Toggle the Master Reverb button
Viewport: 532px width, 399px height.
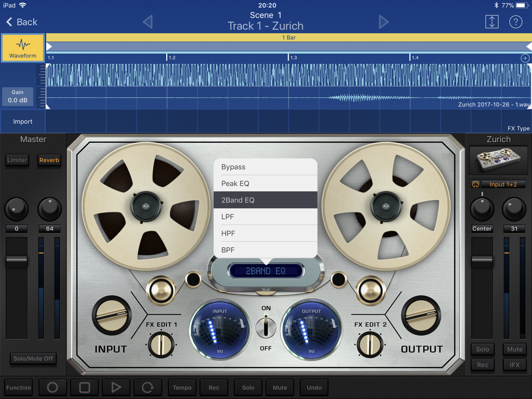[x=49, y=160]
